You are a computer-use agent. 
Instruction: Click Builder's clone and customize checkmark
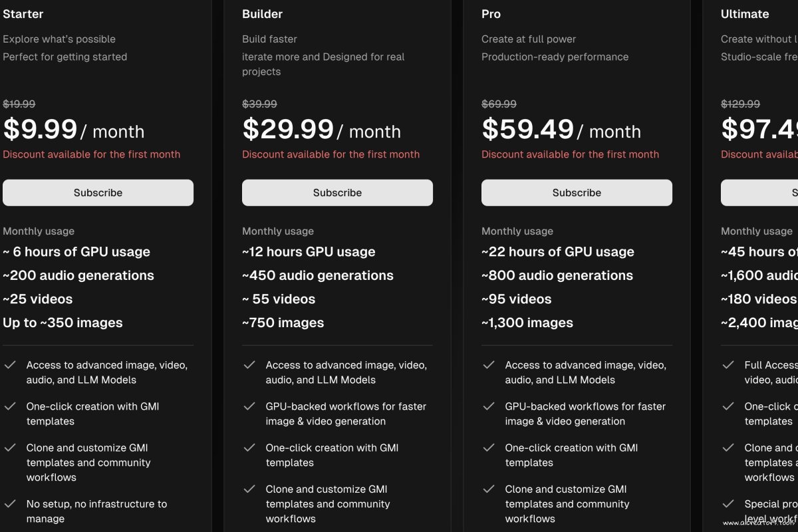point(249,489)
